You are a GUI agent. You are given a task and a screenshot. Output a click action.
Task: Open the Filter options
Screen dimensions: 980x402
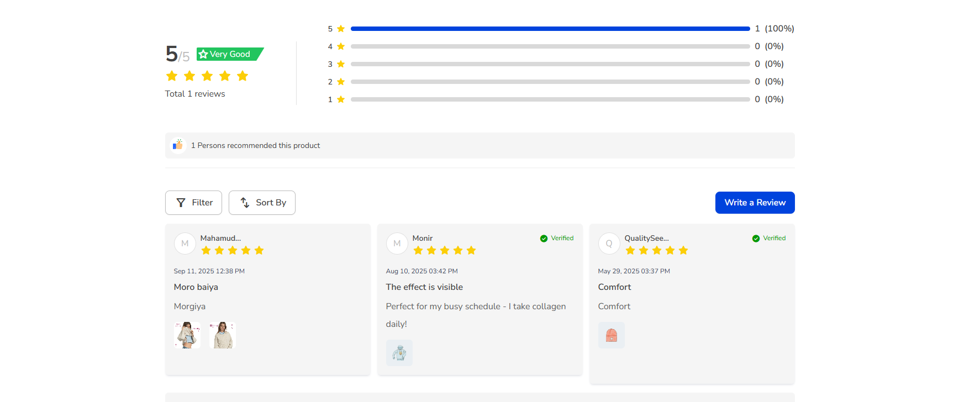click(193, 203)
